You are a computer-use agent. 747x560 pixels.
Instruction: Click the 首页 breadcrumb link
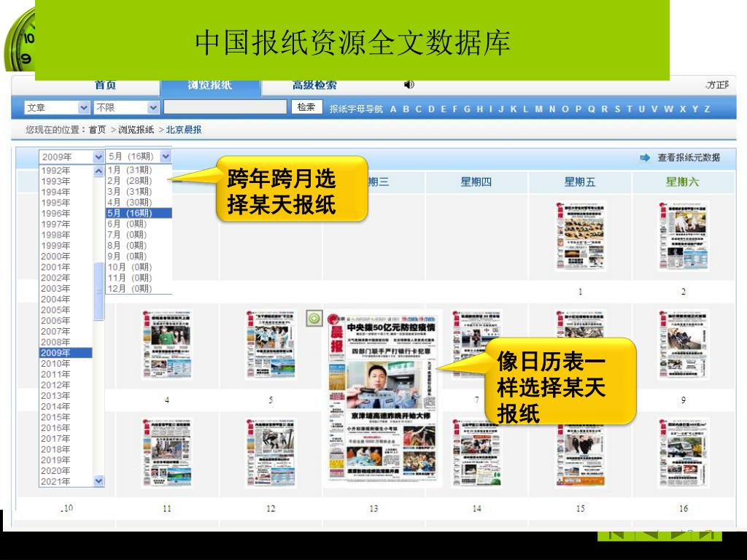tap(97, 130)
